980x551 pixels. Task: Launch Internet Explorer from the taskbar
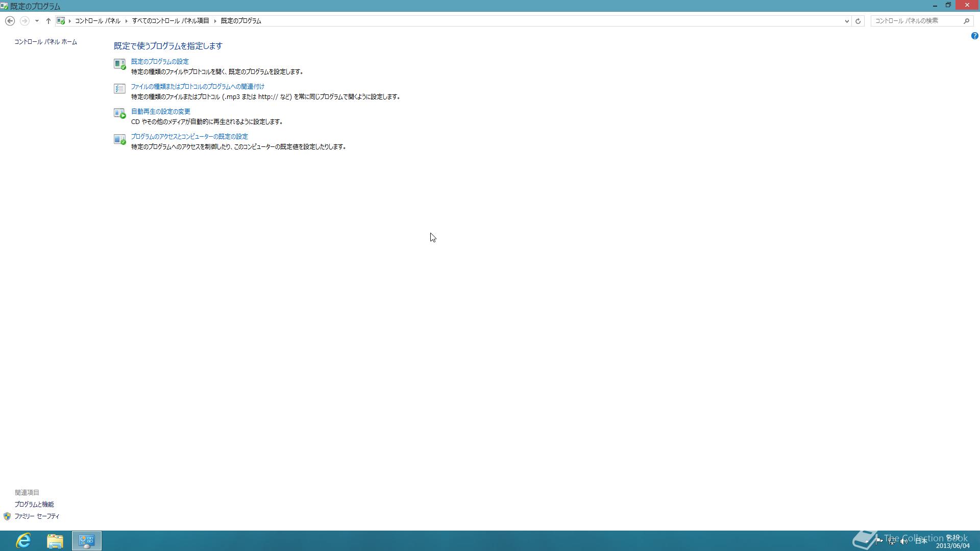(23, 541)
